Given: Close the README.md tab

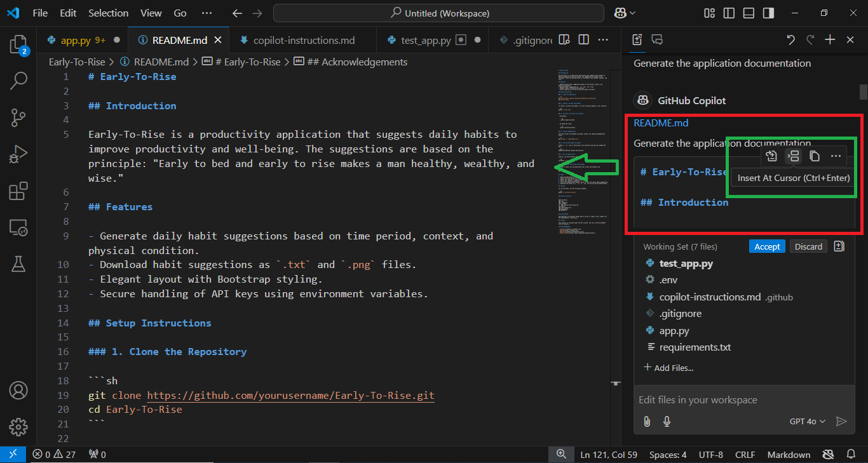Looking at the screenshot, I should tap(217, 40).
